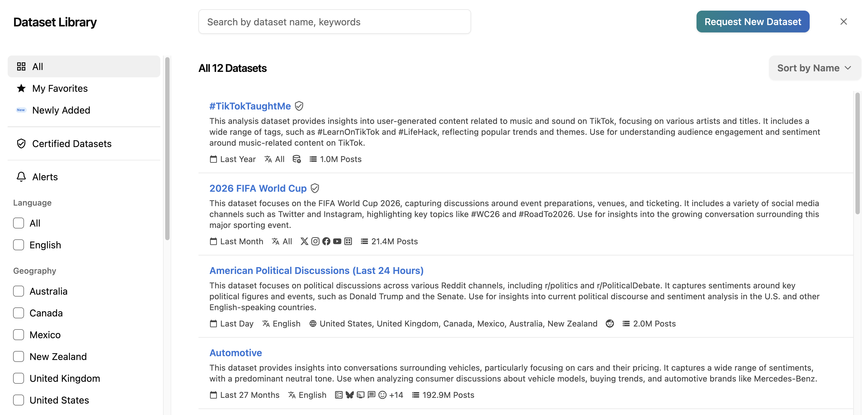Select All in the sidebar
Screen dimensions: 868x415
tap(84, 67)
